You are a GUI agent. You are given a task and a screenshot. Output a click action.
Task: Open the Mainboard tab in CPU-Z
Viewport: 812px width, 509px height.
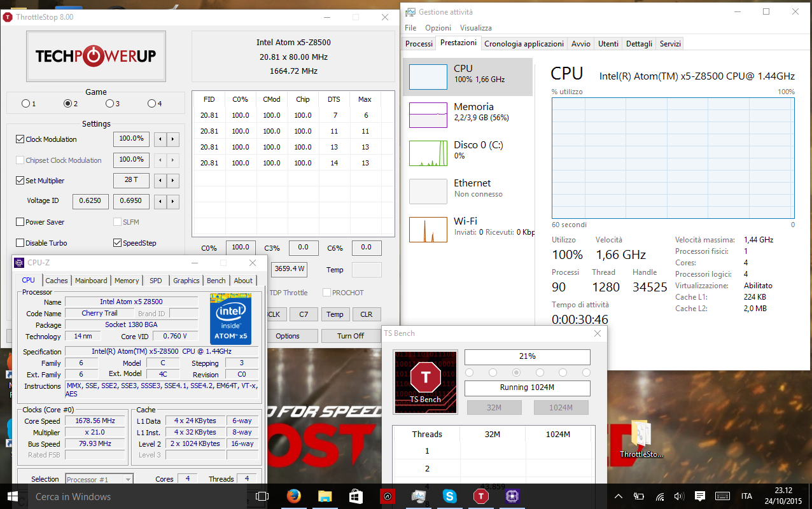[x=91, y=281]
